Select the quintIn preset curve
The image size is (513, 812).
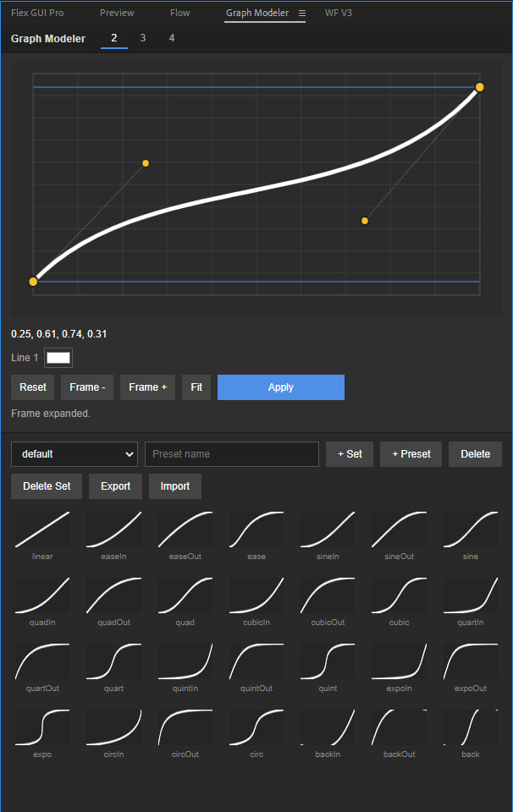185,661
